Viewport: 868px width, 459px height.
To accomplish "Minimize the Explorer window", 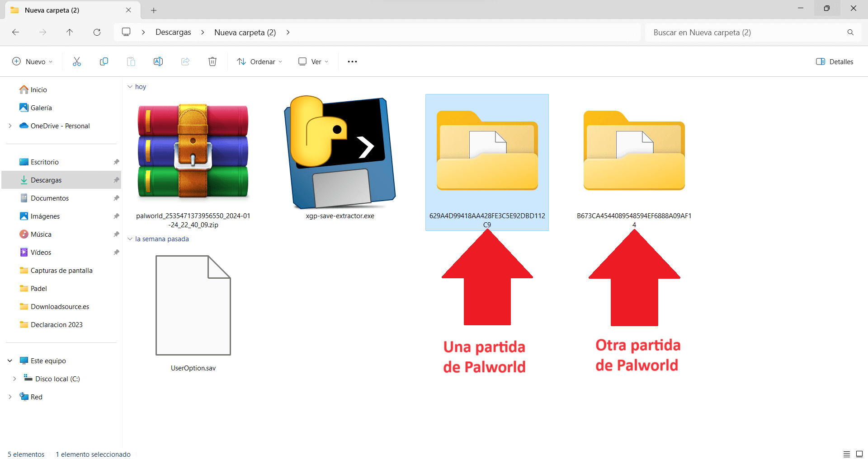I will [x=801, y=8].
